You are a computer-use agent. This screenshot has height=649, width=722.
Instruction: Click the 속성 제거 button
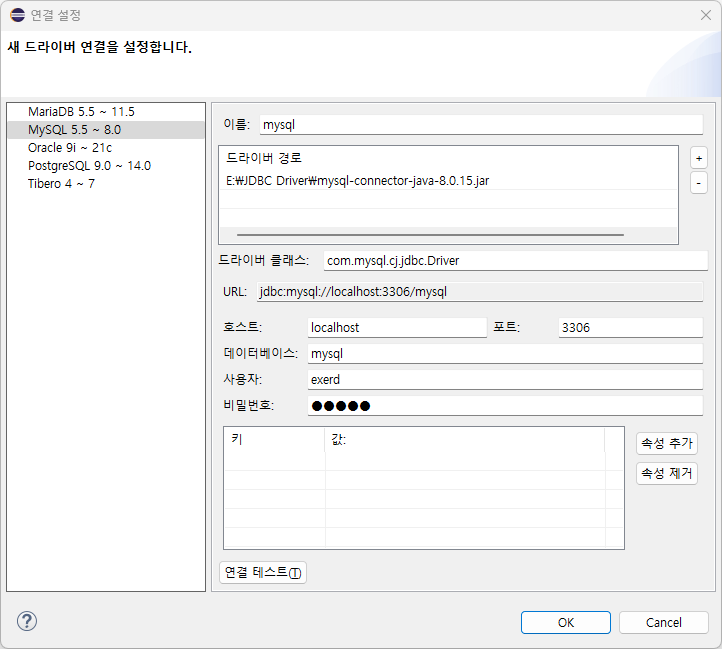tap(667, 473)
